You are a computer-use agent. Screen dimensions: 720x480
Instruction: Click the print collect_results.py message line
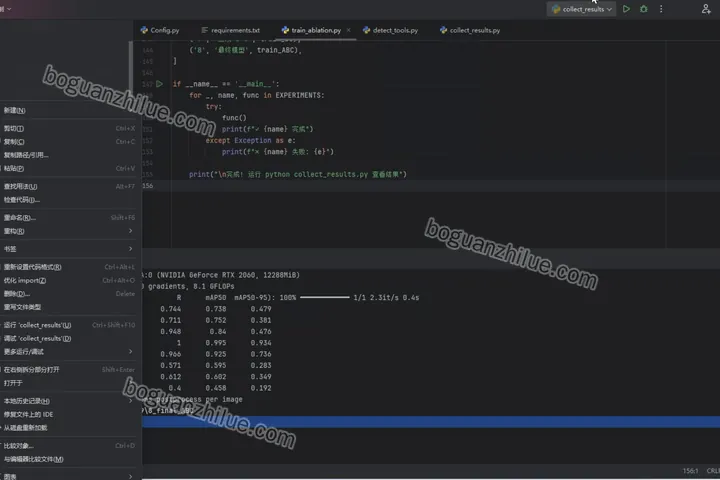point(298,175)
